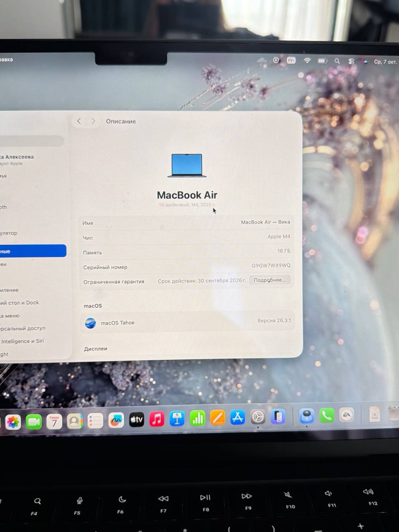
Task: Open Оформление in the settings sidebar
Action: 10,290
